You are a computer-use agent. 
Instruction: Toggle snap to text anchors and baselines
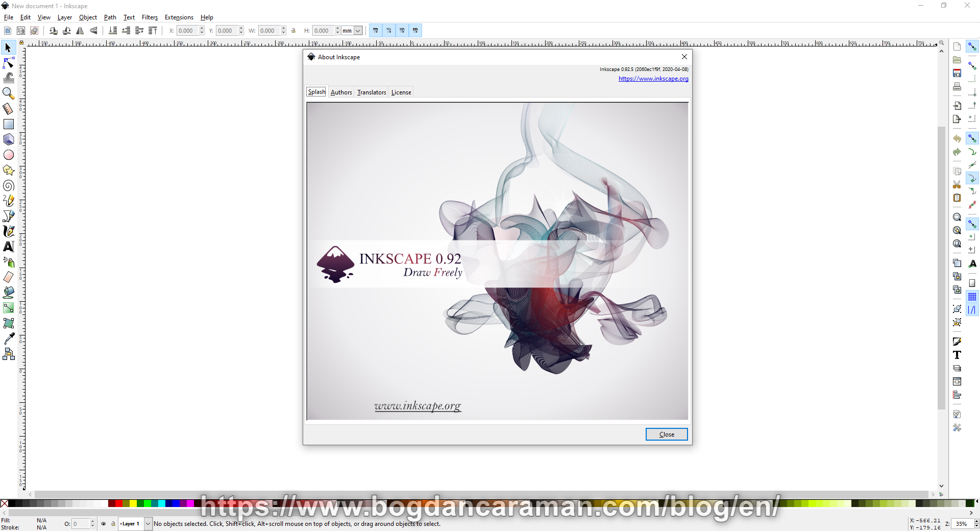972,263
